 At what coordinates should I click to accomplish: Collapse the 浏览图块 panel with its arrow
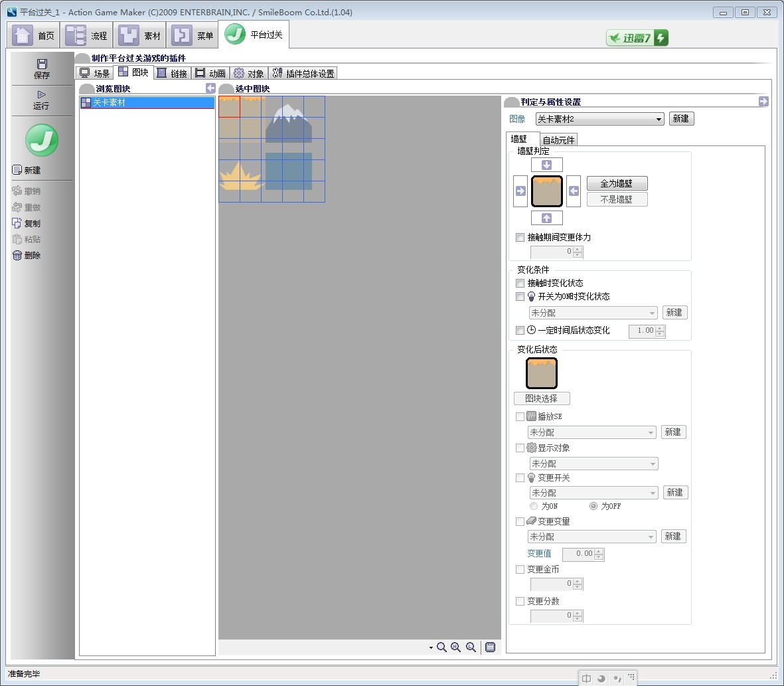[x=210, y=88]
